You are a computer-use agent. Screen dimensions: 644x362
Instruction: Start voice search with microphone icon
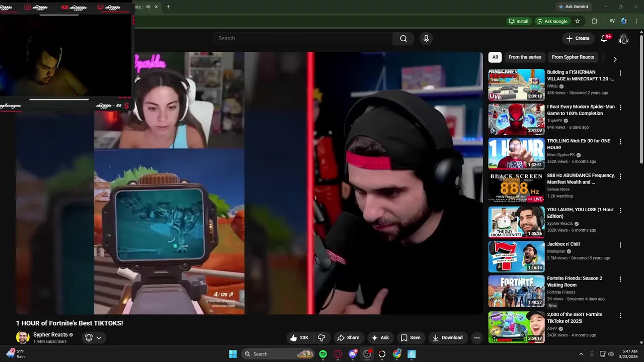(426, 38)
